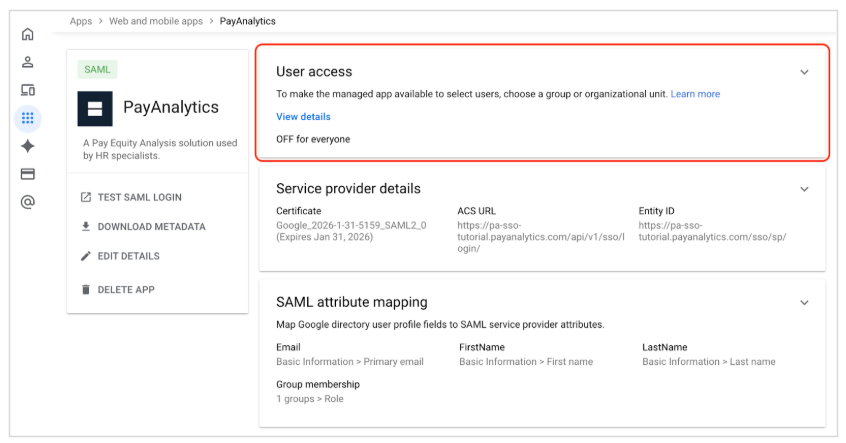
Task: Open the Billing card icon
Action: pos(28,174)
